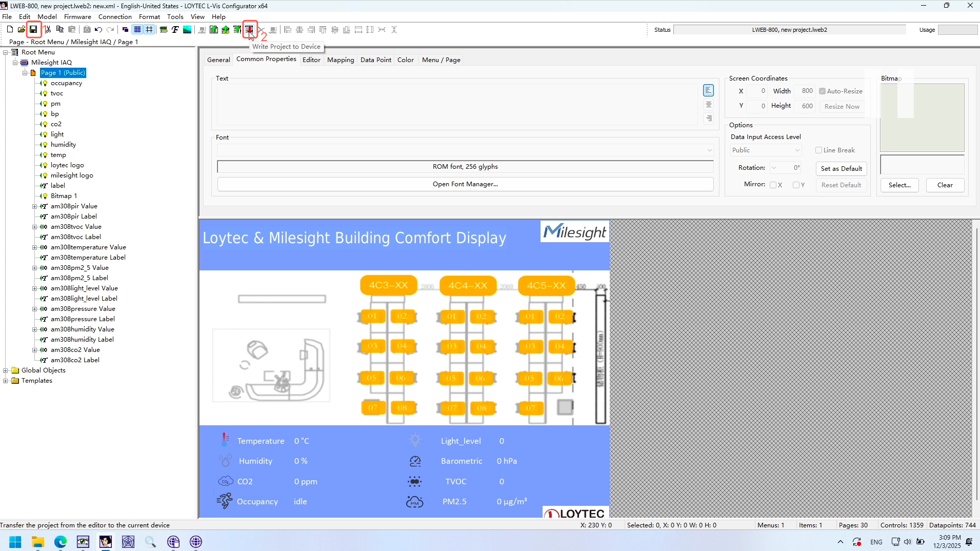Screen dimensions: 980x551
Task: Expand am308pir Value tree item
Action: pos(35,206)
